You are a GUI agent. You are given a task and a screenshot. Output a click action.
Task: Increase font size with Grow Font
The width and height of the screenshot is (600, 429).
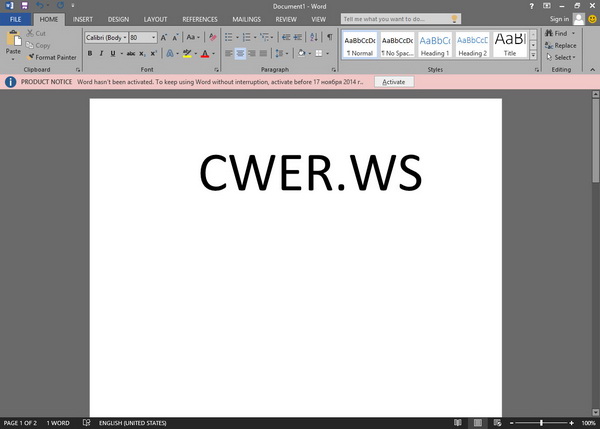point(164,38)
